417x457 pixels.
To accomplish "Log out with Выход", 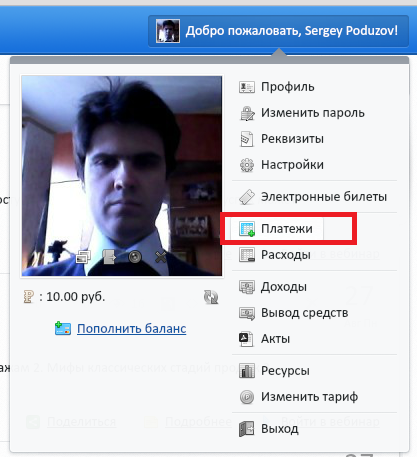I will [x=279, y=429].
